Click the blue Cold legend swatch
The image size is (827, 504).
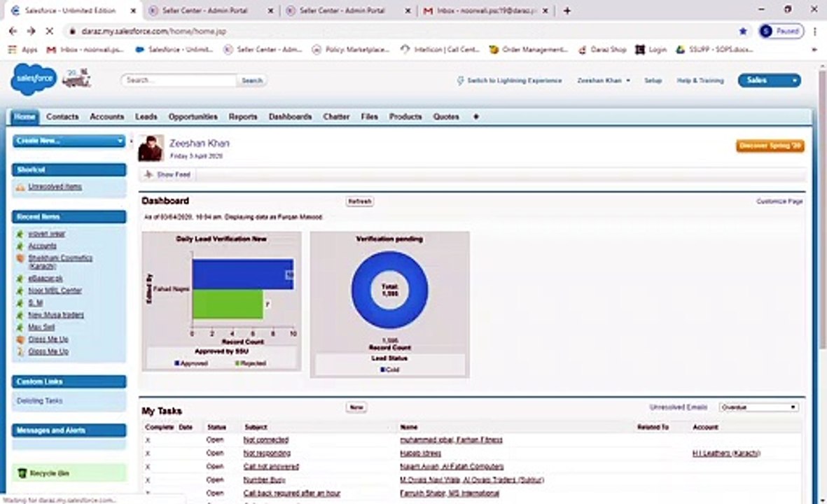(x=382, y=370)
